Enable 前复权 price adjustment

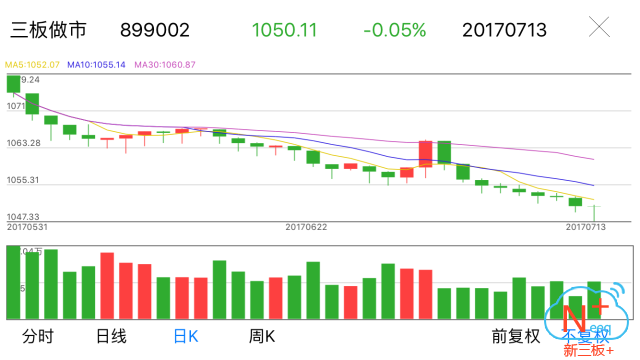coord(516,337)
